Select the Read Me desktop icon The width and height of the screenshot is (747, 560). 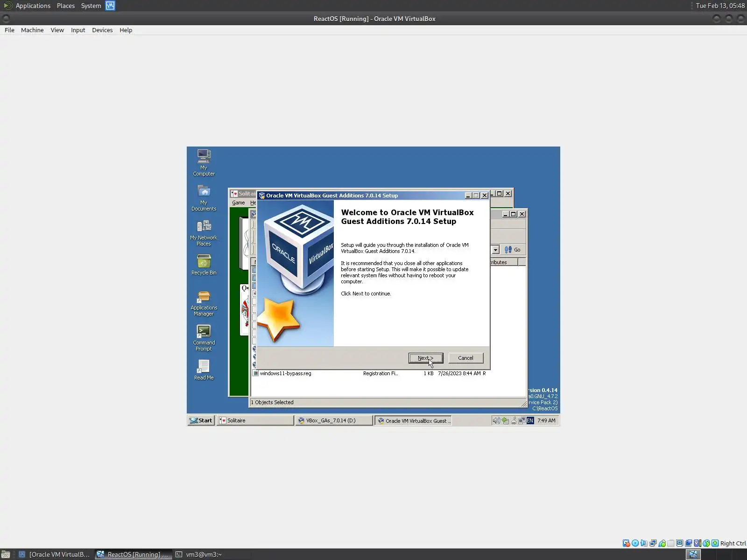(204, 370)
